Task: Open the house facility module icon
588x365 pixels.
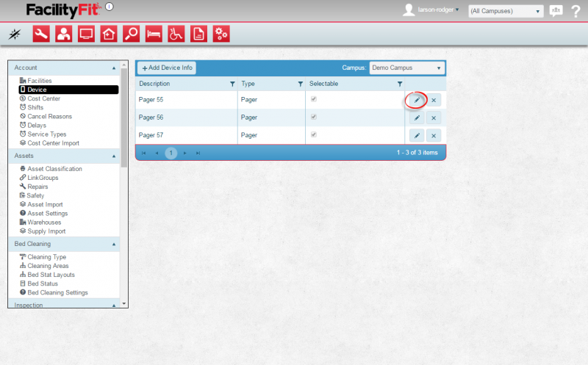Action: [109, 34]
